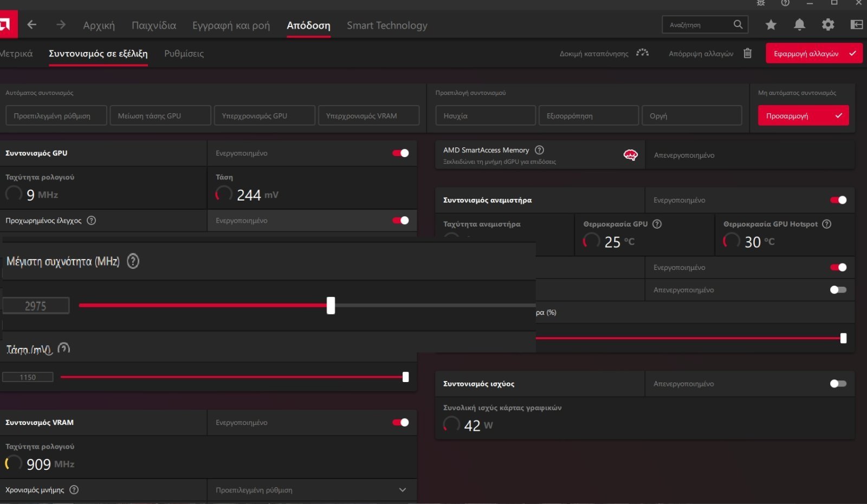
Task: Open help for Τάση (mV)
Action: [x=64, y=348]
